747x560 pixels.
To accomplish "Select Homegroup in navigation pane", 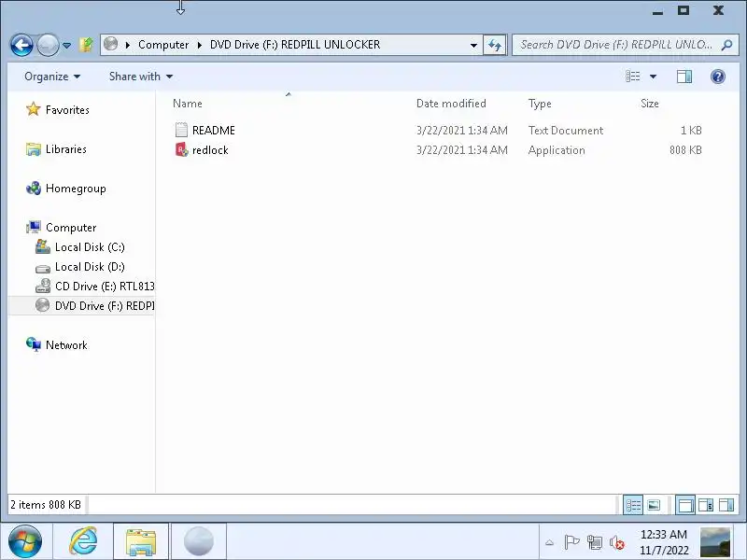I will click(76, 189).
